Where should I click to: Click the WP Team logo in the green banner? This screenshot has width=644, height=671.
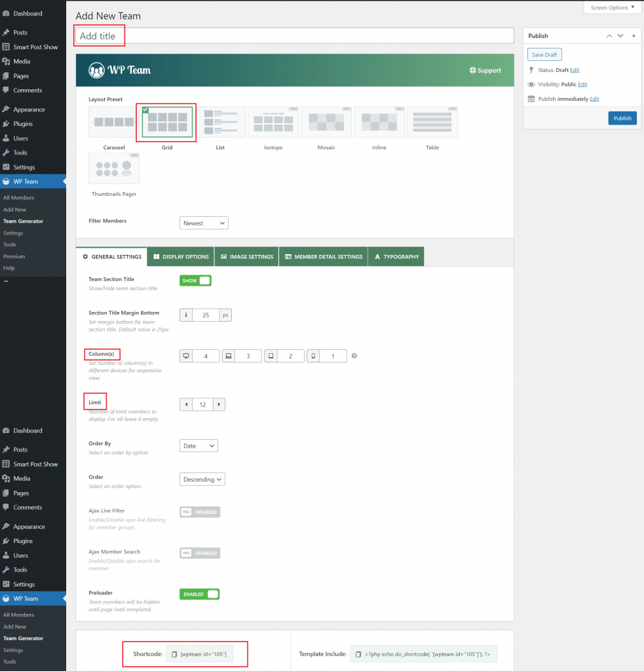tap(119, 70)
